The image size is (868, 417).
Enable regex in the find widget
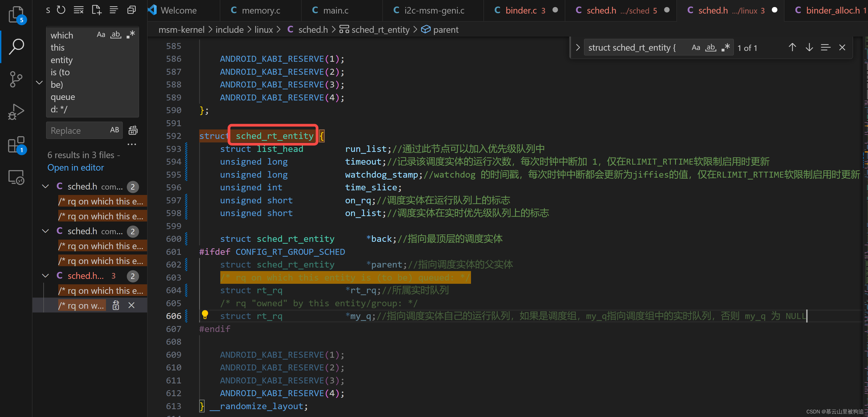725,47
